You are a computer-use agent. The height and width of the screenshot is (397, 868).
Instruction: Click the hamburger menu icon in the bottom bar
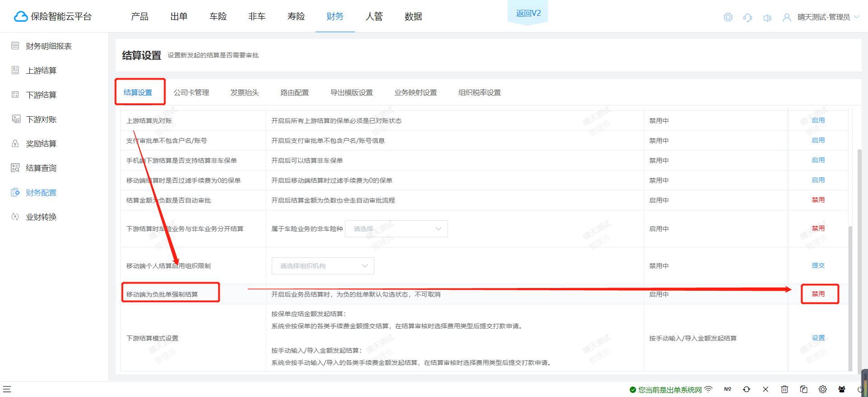(7, 389)
